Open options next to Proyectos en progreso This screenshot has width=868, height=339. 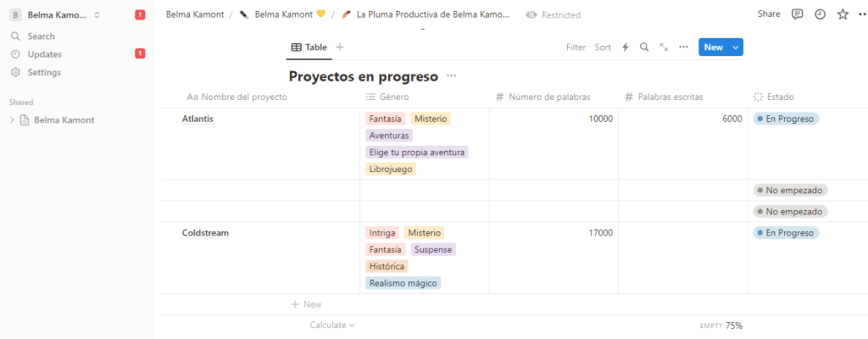pyautogui.click(x=452, y=76)
